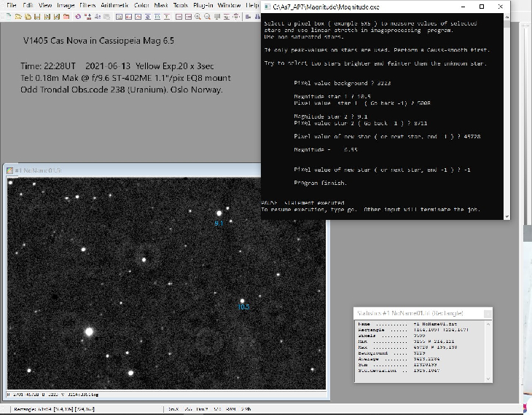Open the Color menu

pos(141,5)
